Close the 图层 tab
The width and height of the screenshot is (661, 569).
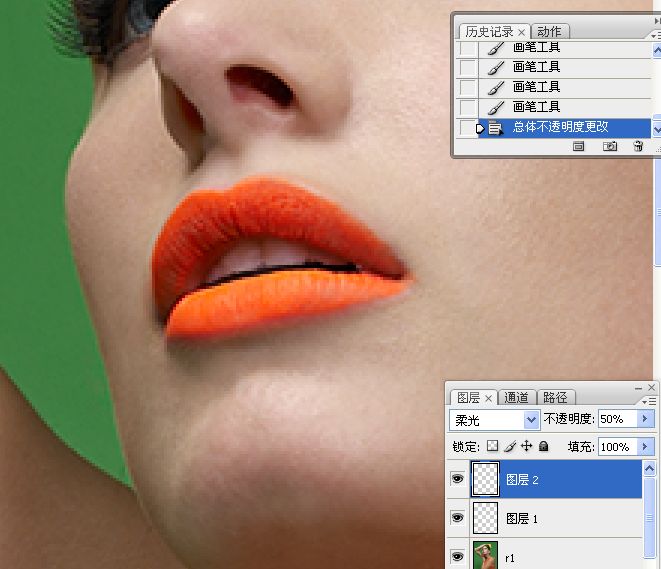(489, 398)
